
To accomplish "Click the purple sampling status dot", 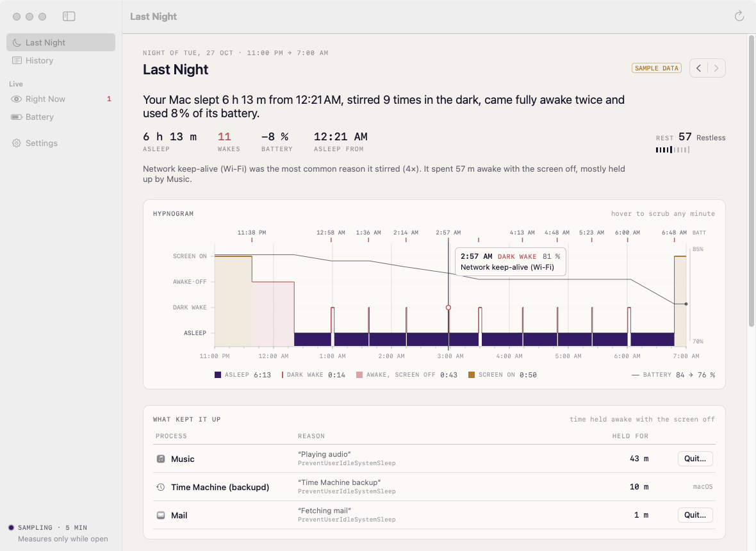I will point(11,527).
